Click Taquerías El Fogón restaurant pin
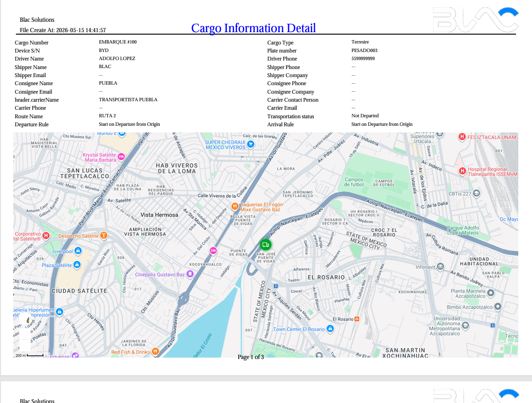This screenshot has width=532, height=403. (235, 206)
